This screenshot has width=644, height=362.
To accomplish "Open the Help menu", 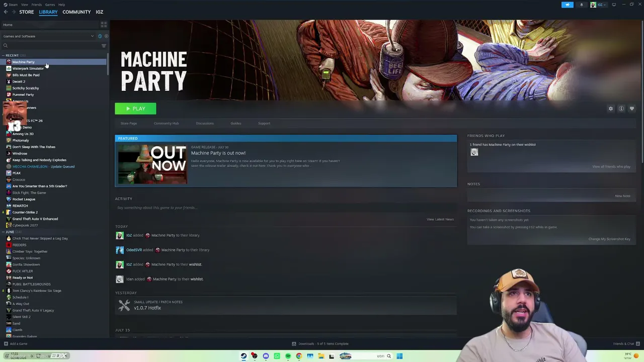I will [61, 5].
